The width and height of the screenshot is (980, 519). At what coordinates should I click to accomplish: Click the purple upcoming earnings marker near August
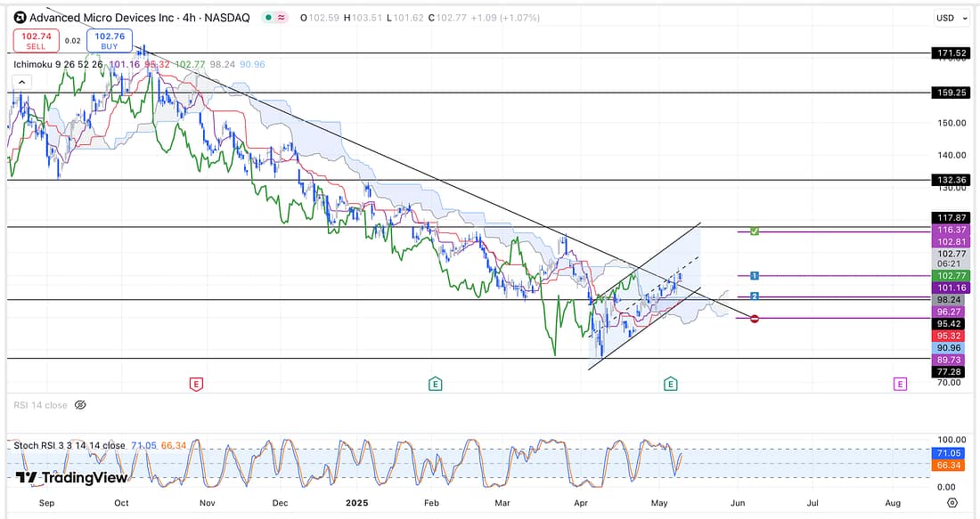coord(900,384)
